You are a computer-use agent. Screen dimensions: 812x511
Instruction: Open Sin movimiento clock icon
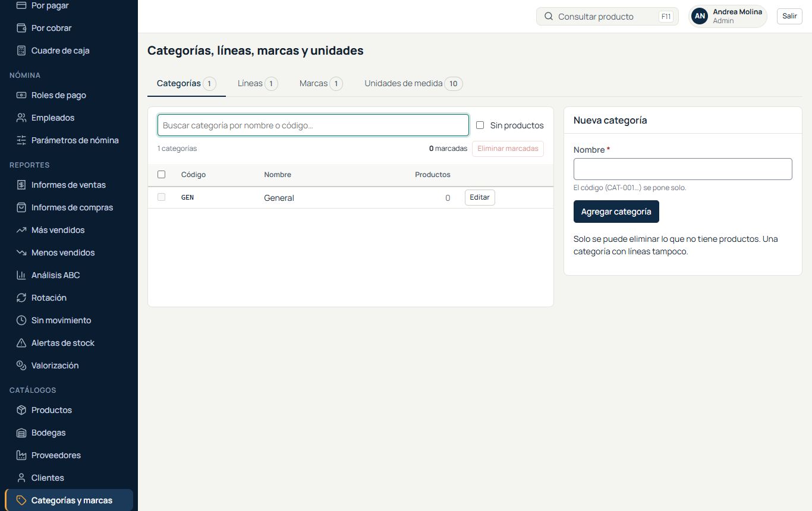pyautogui.click(x=21, y=320)
